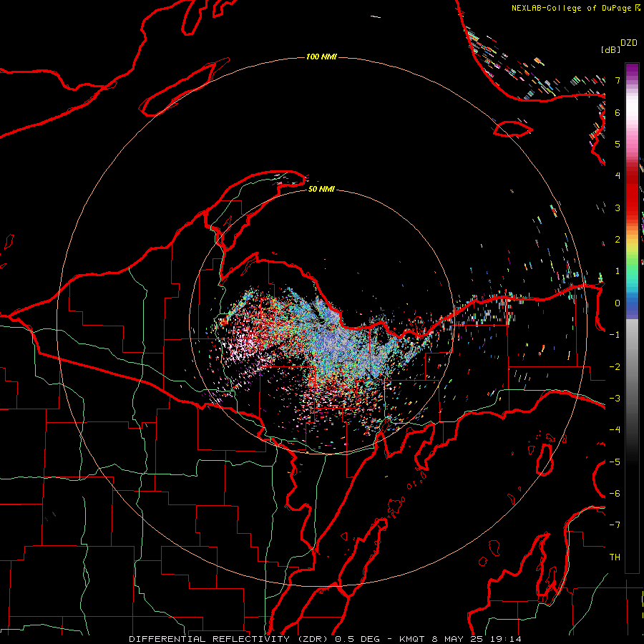Select the -2 value on color scale

pyautogui.click(x=615, y=367)
